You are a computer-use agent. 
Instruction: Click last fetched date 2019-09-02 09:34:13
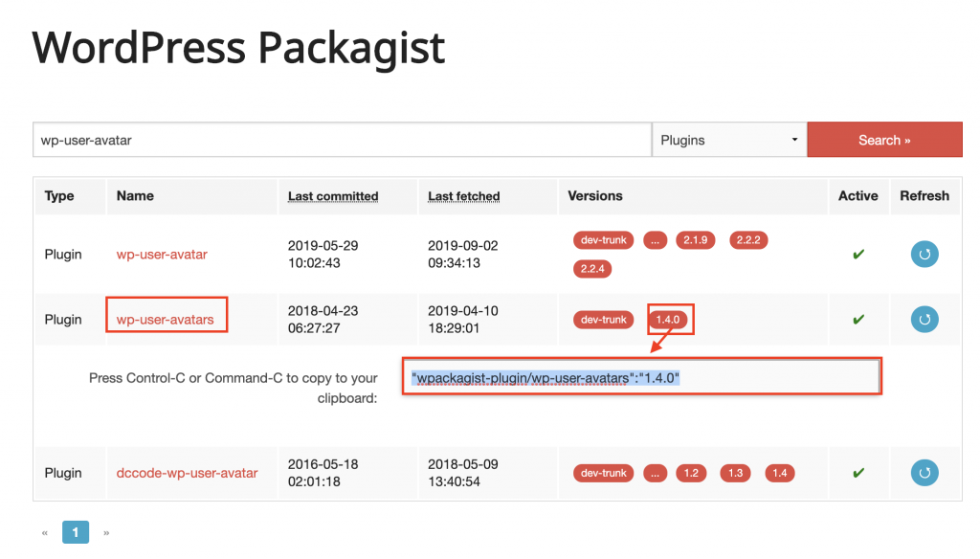coord(463,254)
